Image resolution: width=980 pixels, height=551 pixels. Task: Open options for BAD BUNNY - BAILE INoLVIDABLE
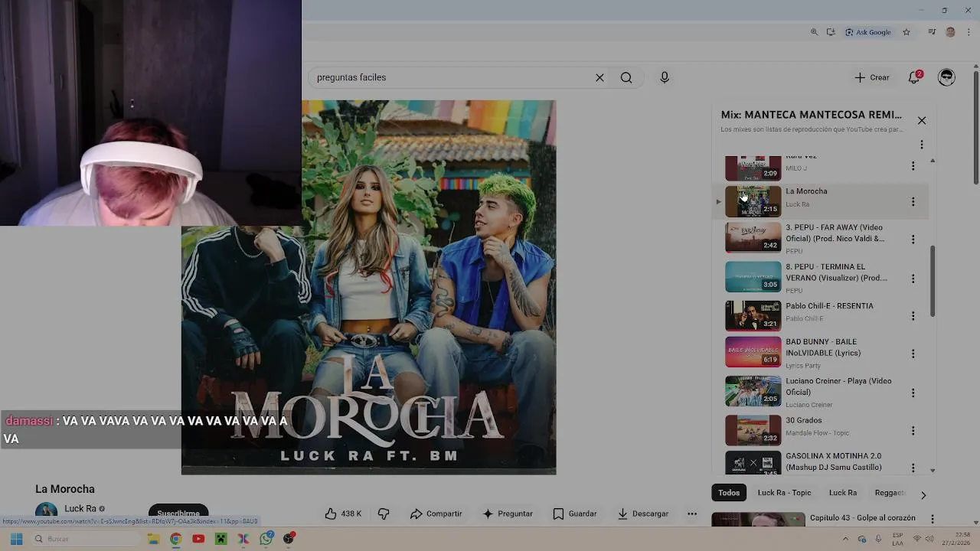click(x=913, y=354)
